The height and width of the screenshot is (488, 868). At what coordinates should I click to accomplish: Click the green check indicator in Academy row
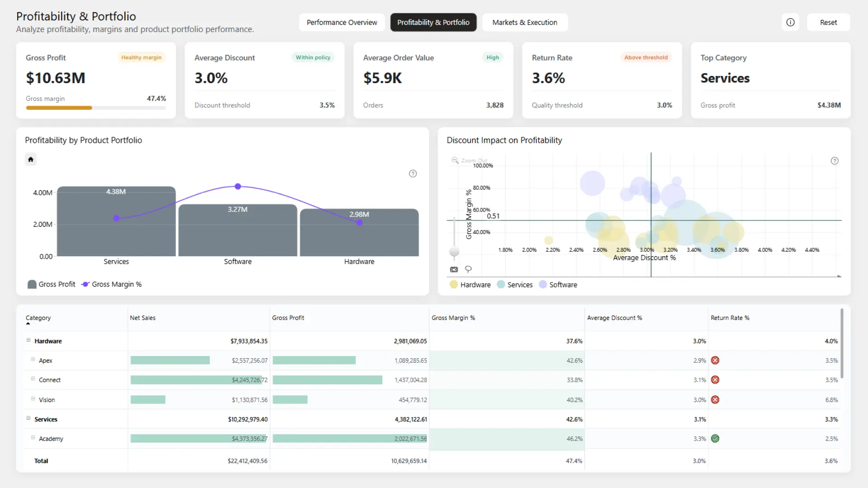coord(715,438)
